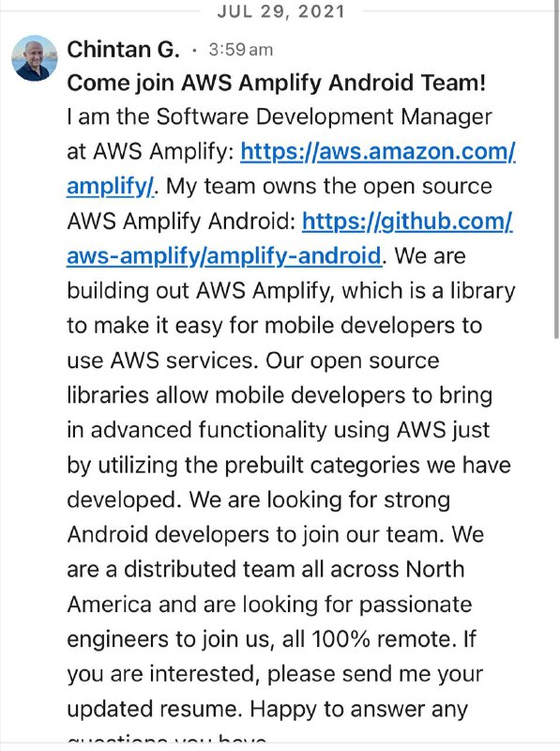Viewport: 560px width, 751px height.
Task: Click the 'My team owns the open source' text
Action: click(x=329, y=186)
